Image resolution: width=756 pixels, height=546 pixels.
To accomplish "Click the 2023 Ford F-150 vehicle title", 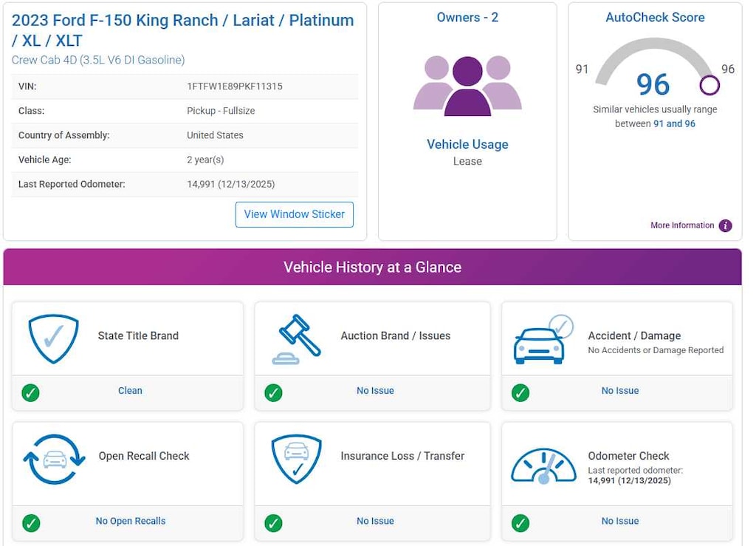I will pyautogui.click(x=182, y=30).
